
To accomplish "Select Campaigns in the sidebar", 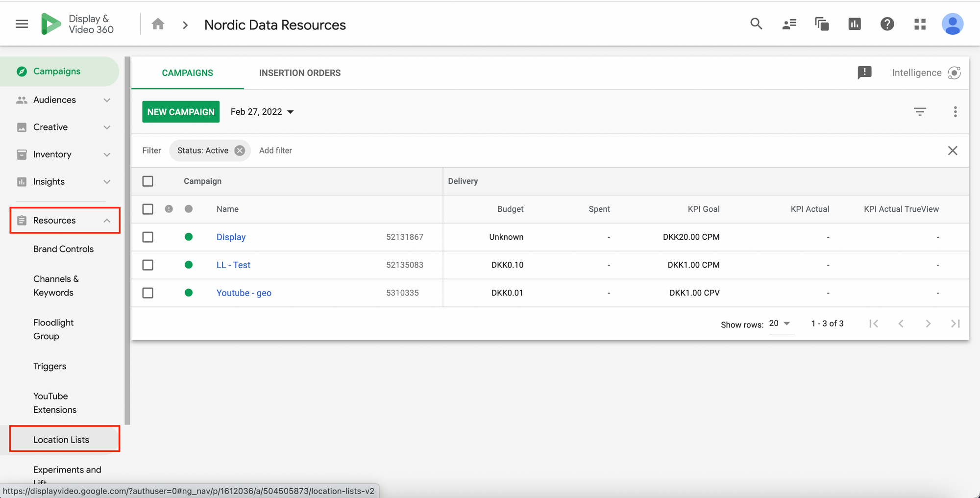I will [x=60, y=72].
